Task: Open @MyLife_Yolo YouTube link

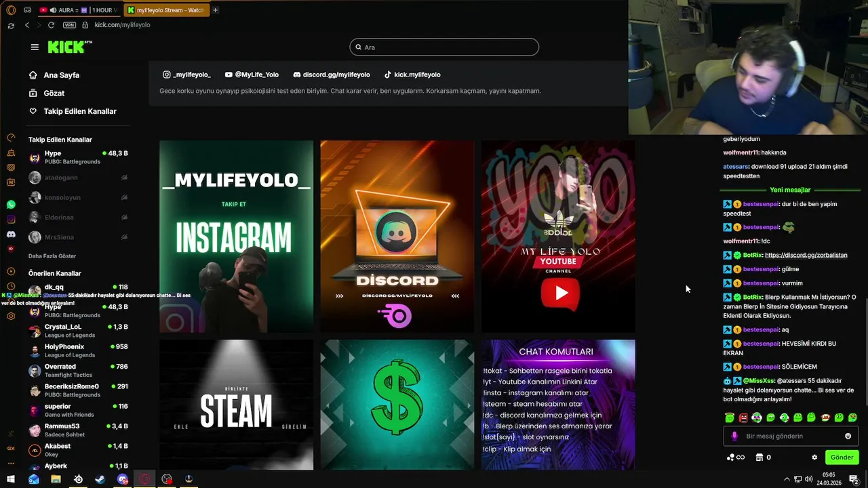Action: point(252,75)
